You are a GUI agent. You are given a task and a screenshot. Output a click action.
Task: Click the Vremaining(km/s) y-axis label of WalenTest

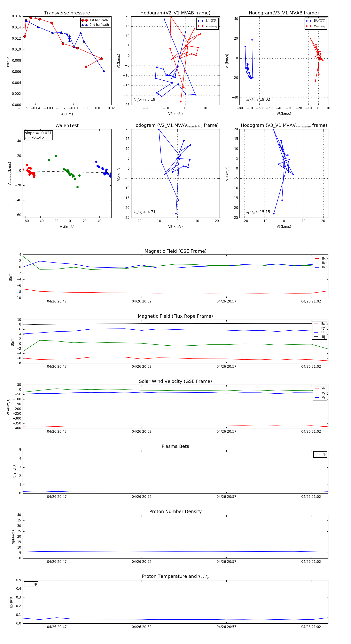pos(10,173)
